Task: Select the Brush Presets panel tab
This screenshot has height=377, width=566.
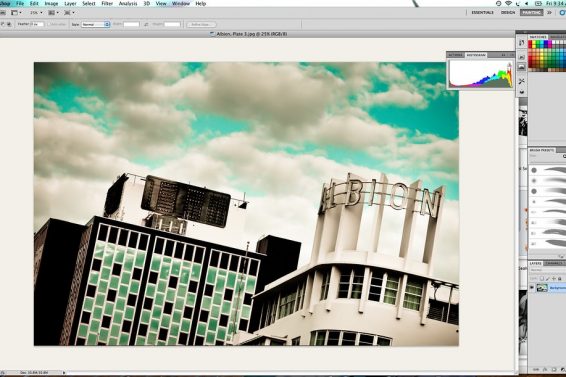Action: (542, 150)
